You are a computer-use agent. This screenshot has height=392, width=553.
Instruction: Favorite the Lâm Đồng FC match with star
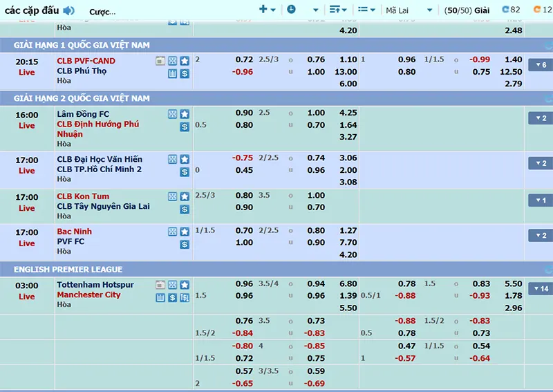pyautogui.click(x=185, y=114)
